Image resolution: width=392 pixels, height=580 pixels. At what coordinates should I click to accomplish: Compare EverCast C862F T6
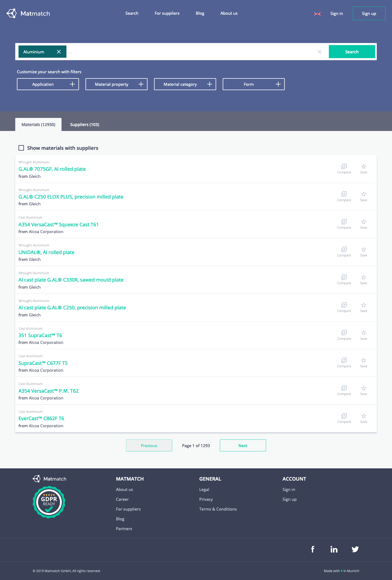click(344, 418)
